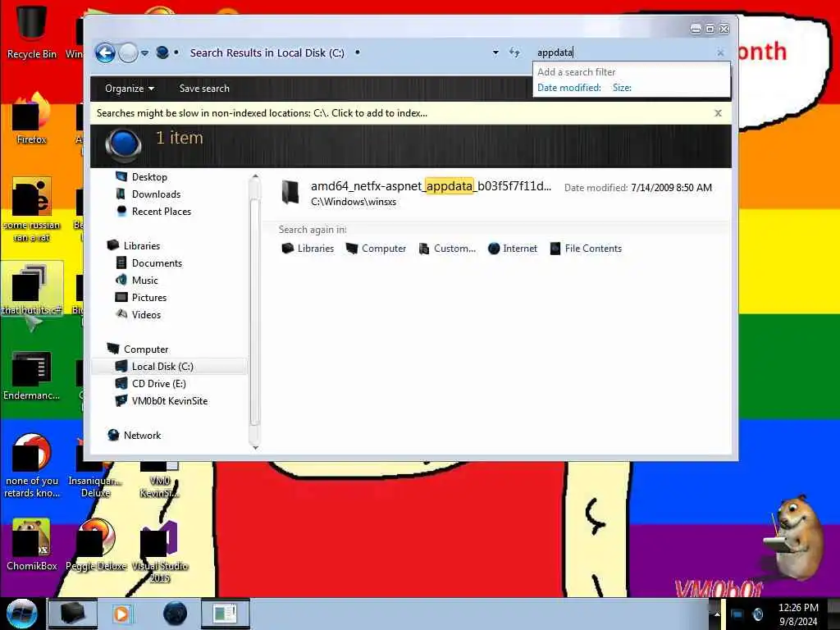Click the Forward navigation button
The image size is (840, 630).
point(128,52)
